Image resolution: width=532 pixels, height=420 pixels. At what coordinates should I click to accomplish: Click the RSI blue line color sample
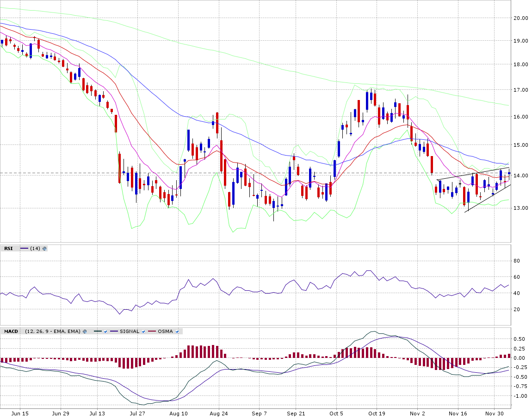[24, 249]
